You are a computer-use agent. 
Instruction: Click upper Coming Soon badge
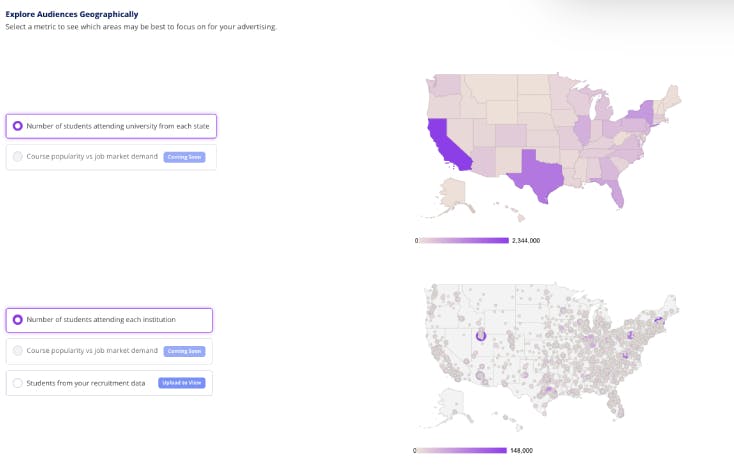click(184, 157)
